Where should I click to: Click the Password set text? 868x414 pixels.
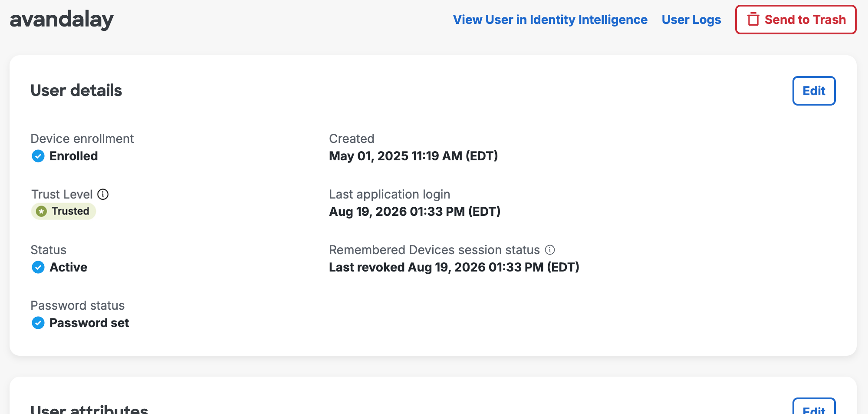[x=89, y=323]
